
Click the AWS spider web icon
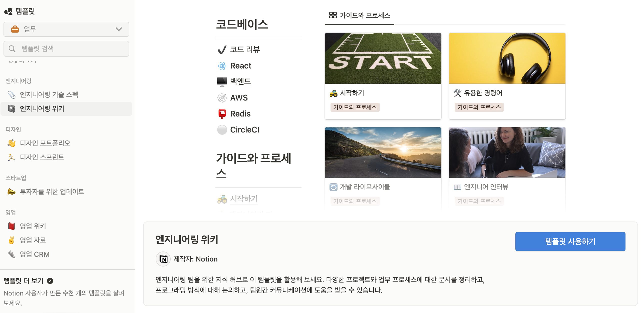tap(222, 98)
